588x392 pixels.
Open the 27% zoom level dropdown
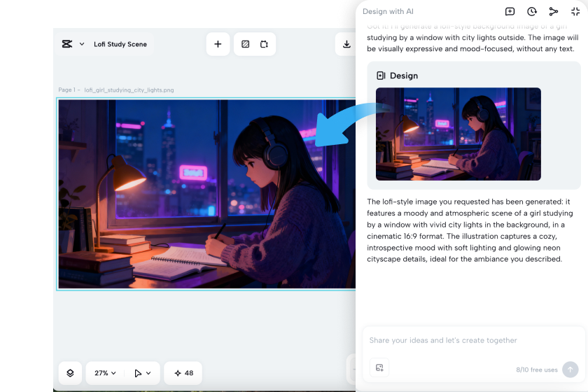(106, 373)
